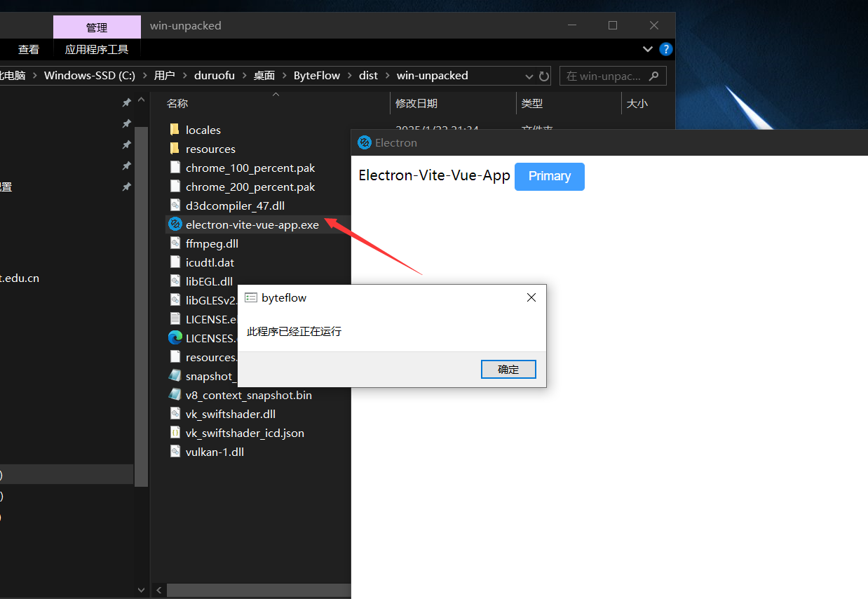Close the byteflow message dialog
The width and height of the screenshot is (868, 599).
pos(531,297)
